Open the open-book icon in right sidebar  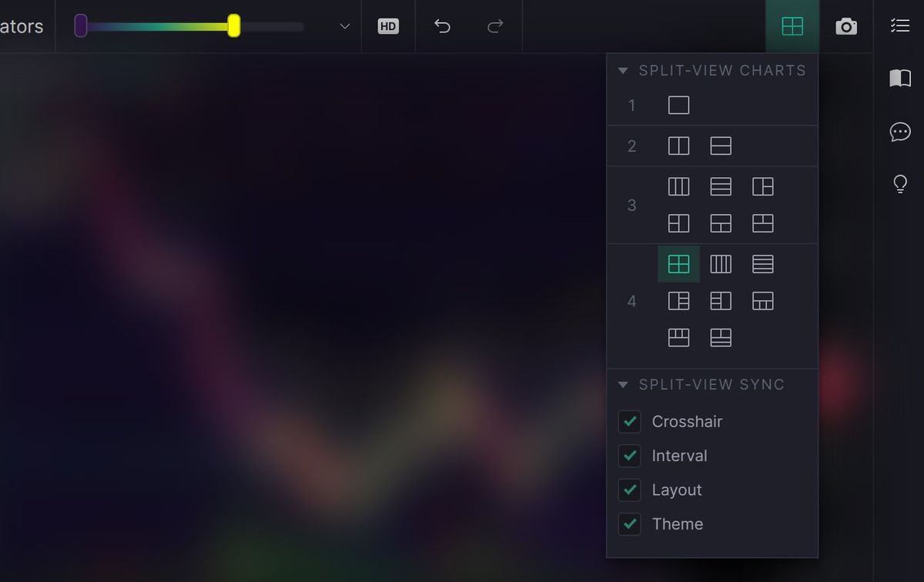[899, 79]
